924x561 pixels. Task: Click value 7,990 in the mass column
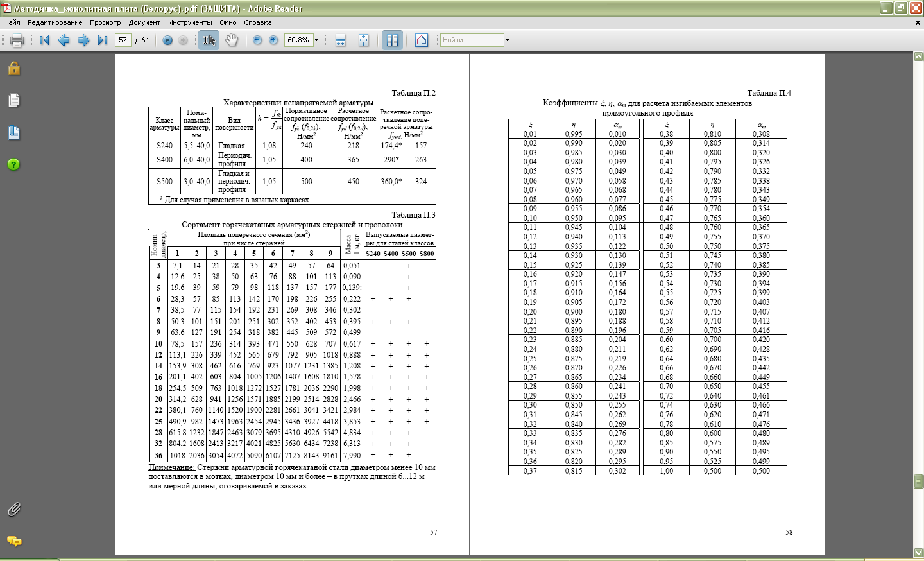point(352,456)
